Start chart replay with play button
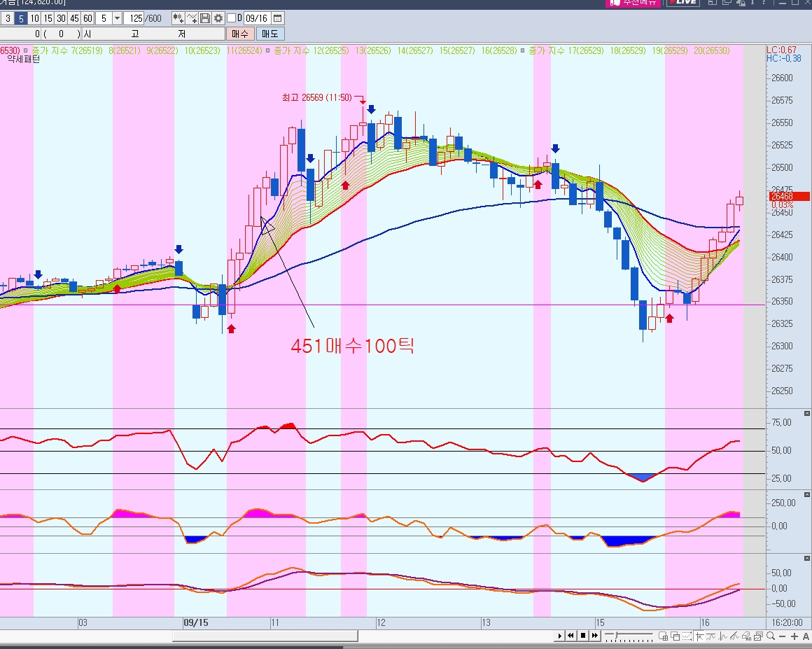The height and width of the screenshot is (649, 812). point(559,636)
